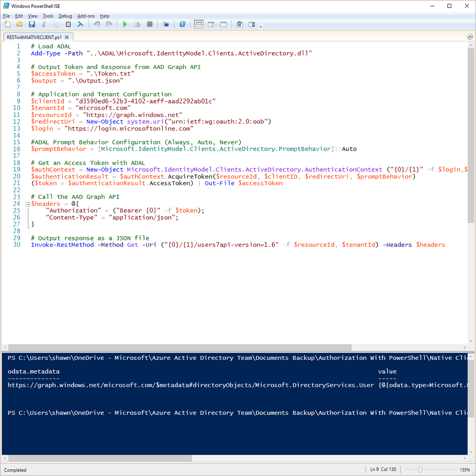Click the ".\Output.json" string
476x476 pixels.
pyautogui.click(x=96, y=81)
